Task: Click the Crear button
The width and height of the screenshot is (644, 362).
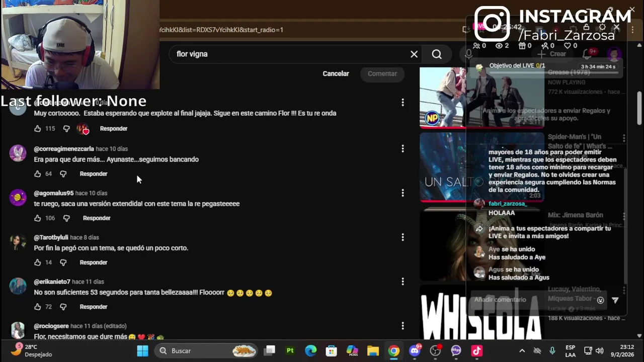Action: (552, 54)
